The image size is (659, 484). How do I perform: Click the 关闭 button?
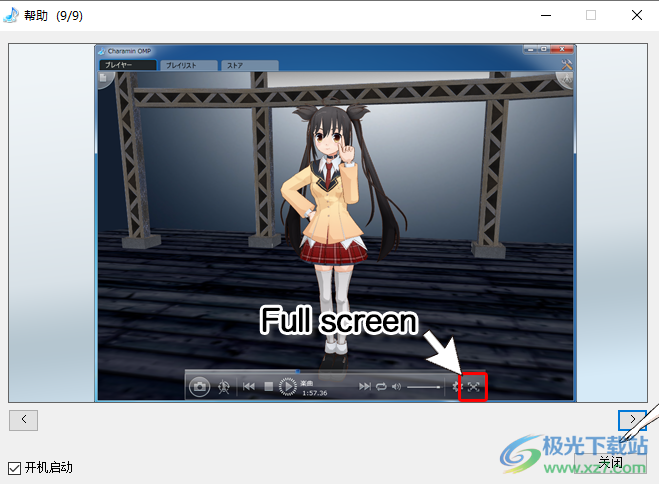[x=610, y=463]
